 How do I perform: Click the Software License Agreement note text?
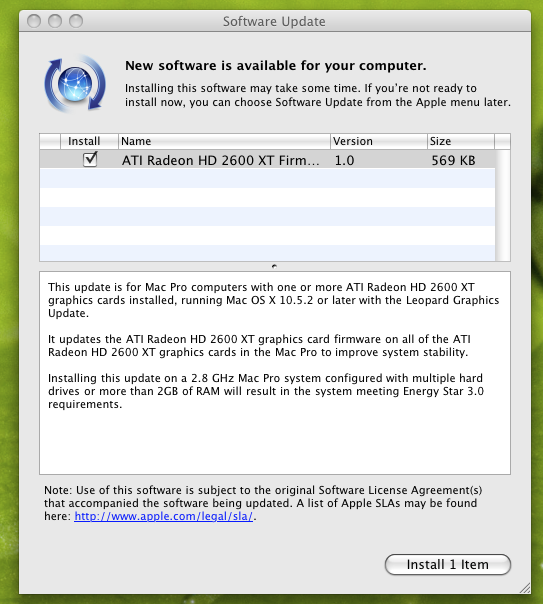coord(263,503)
